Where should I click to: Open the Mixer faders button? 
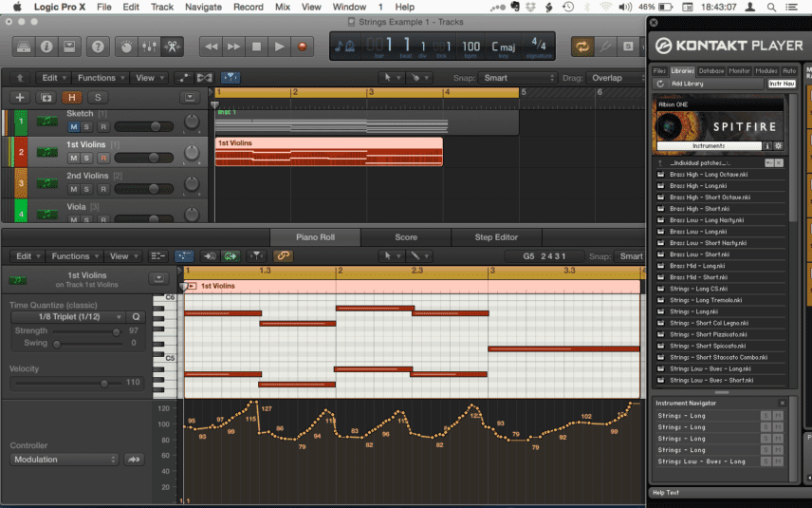149,47
